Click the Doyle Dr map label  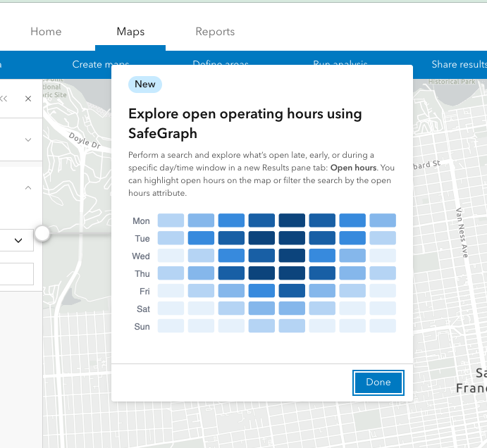pos(85,140)
